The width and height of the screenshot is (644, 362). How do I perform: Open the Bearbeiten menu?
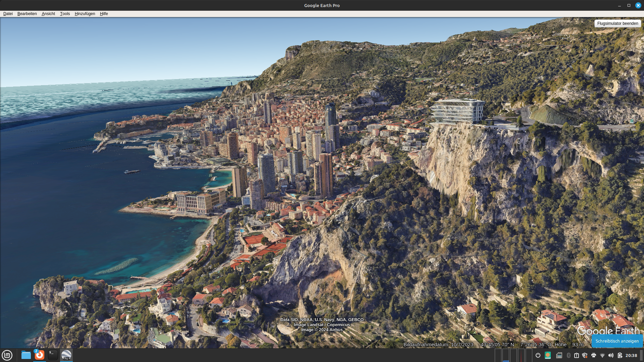(27, 14)
